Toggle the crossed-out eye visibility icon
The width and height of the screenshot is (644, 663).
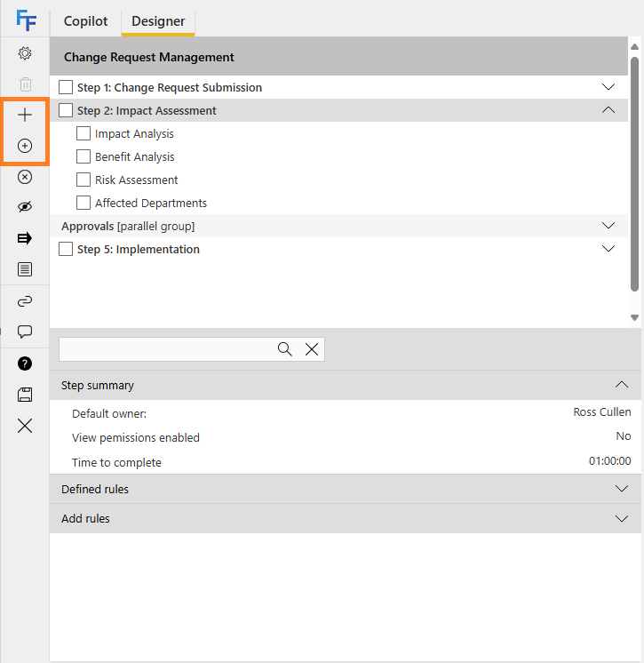pos(25,207)
